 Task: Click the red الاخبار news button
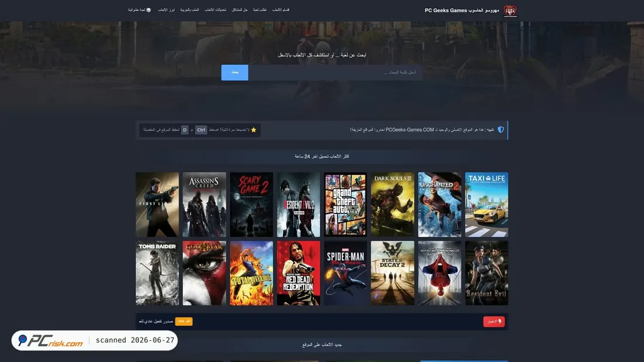[494, 322]
